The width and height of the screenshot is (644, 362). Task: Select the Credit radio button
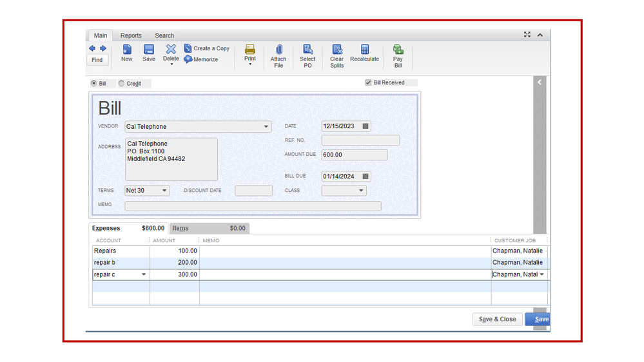click(x=122, y=84)
